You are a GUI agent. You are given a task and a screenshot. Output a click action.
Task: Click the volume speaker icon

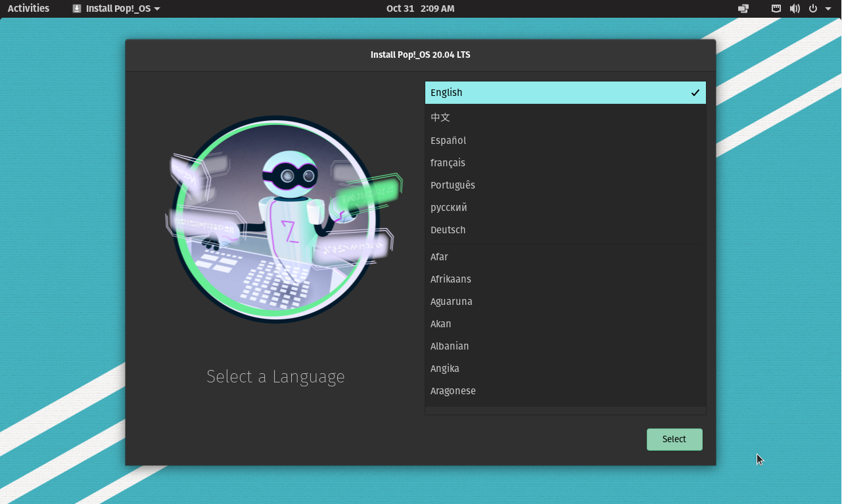[795, 9]
